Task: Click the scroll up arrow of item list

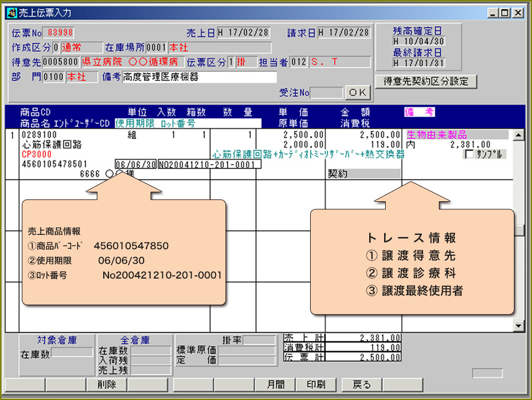Action: point(519,135)
